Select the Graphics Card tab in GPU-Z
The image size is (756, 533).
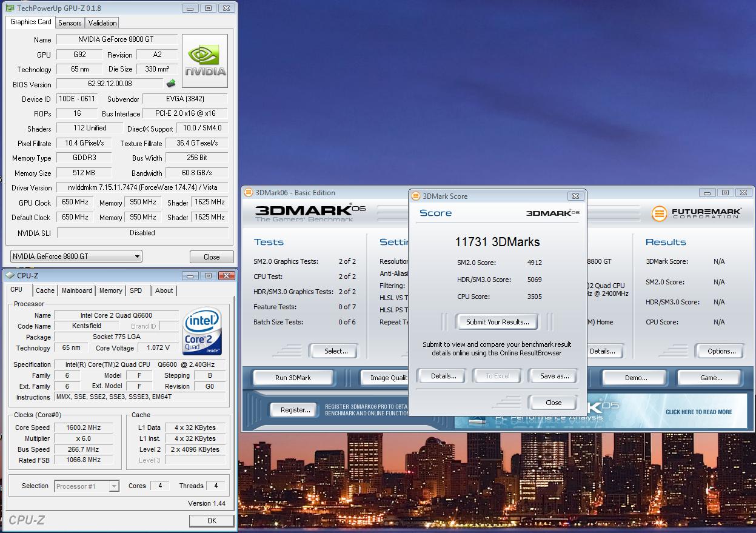pos(31,22)
